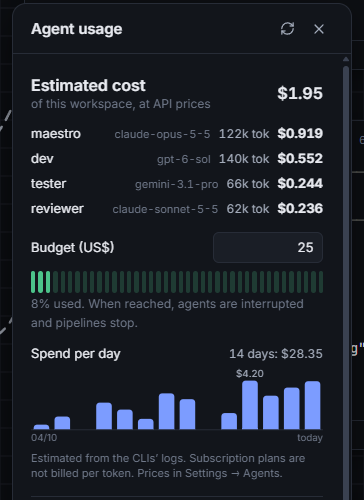Click the today axis label
Viewport: 364px width, 500px height.
[x=310, y=437]
